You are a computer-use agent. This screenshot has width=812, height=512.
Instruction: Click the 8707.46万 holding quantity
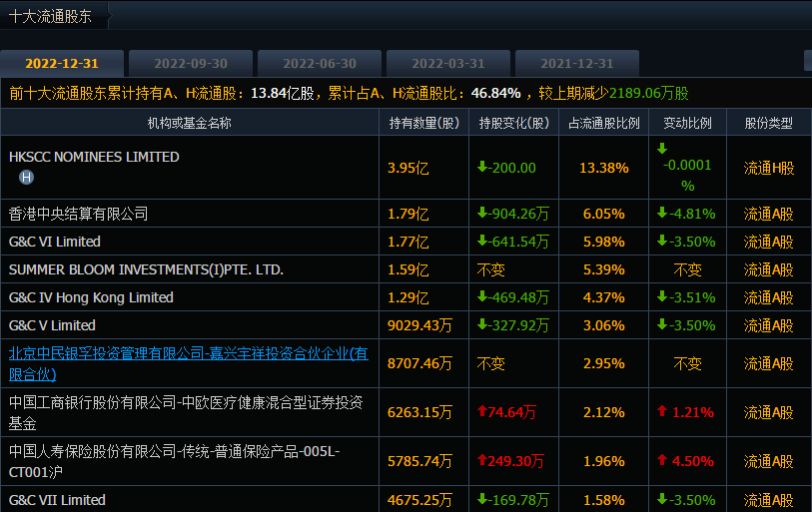[419, 364]
